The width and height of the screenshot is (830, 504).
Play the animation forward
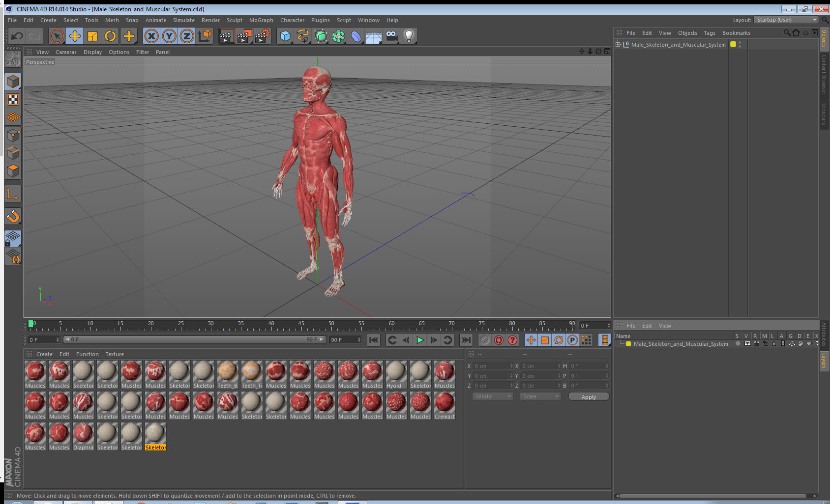click(x=420, y=340)
